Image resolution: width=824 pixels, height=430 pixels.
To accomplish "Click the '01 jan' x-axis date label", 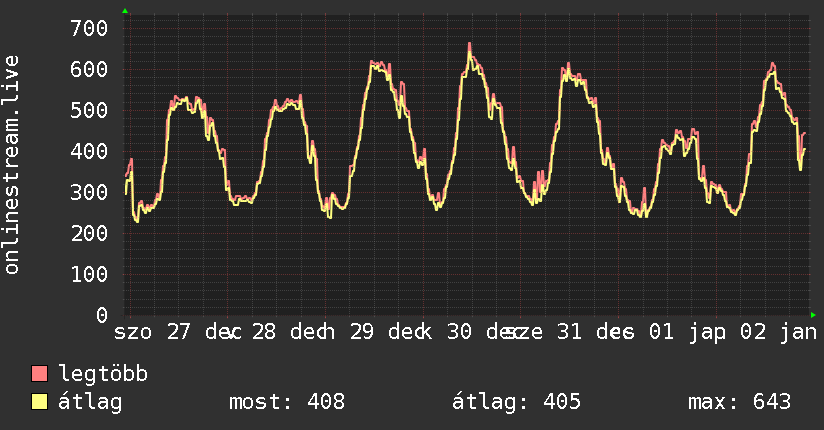I will point(687,332).
